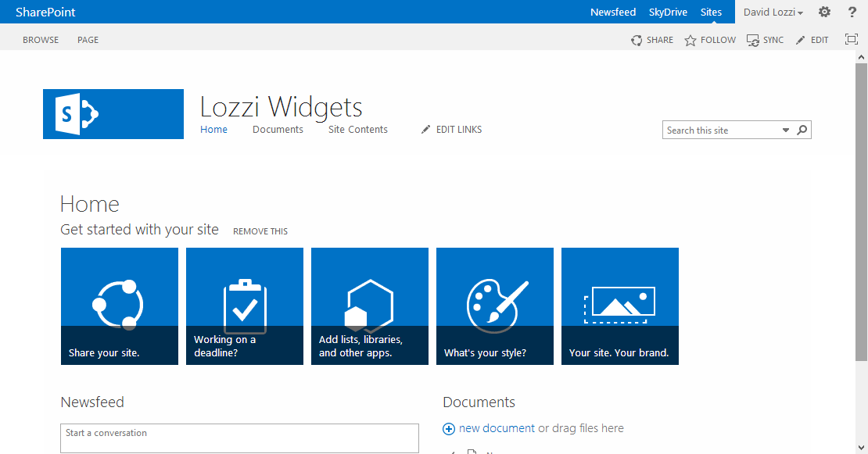Open the PAGE ribbon tab
This screenshot has height=454, width=868.
point(88,40)
